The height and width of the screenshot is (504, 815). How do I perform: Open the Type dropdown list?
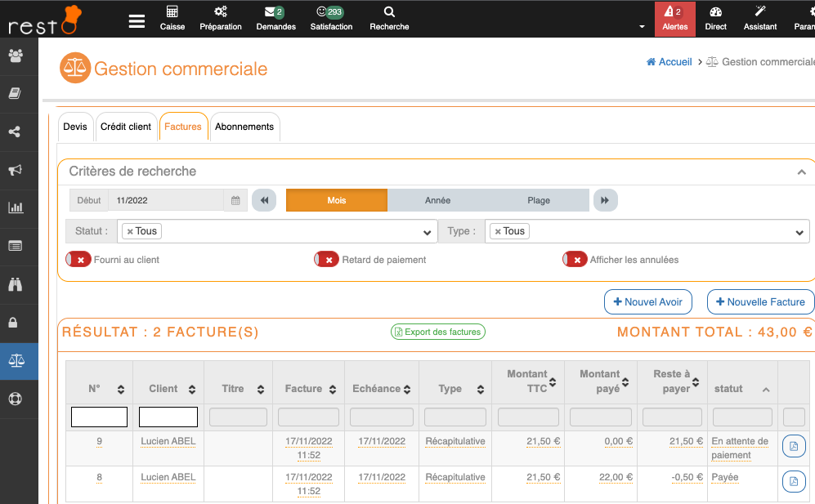799,233
